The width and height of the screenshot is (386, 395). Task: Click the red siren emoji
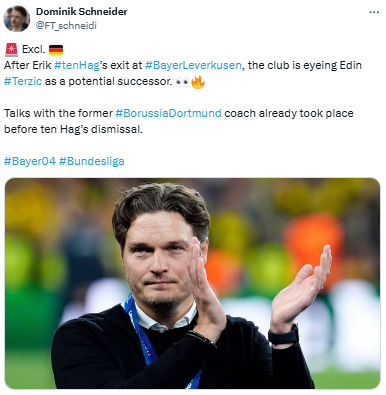11,49
